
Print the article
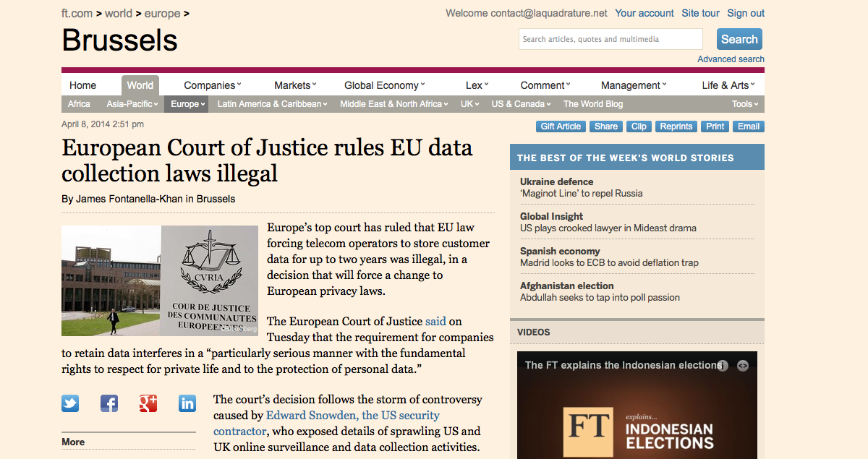pos(715,126)
